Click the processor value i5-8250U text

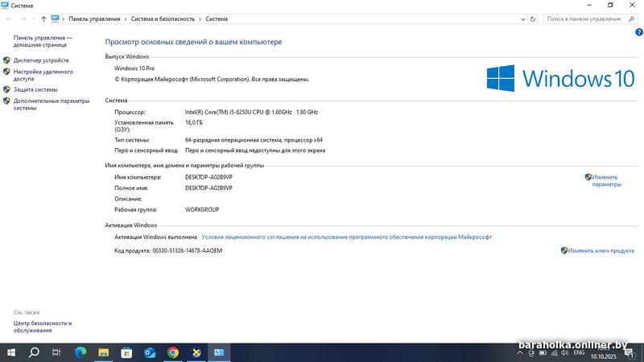tap(251, 112)
